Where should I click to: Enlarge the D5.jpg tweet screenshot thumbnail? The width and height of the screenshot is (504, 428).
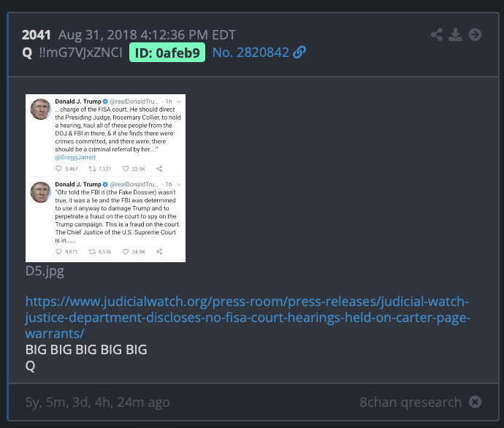point(105,178)
